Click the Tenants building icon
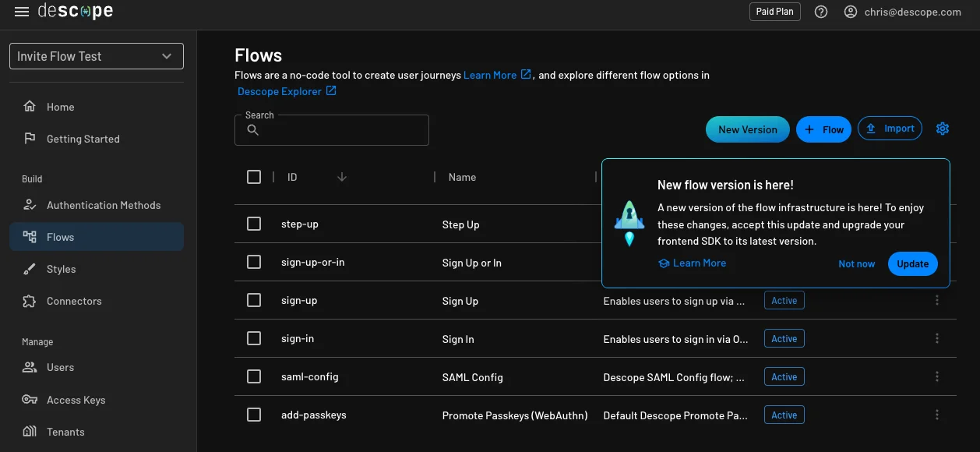The height and width of the screenshot is (452, 980). tap(30, 432)
